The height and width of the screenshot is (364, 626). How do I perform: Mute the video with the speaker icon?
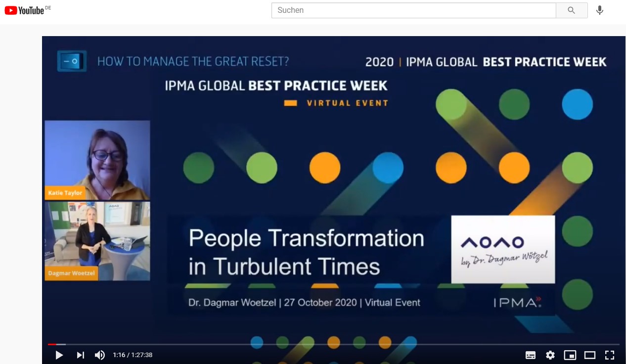(100, 355)
